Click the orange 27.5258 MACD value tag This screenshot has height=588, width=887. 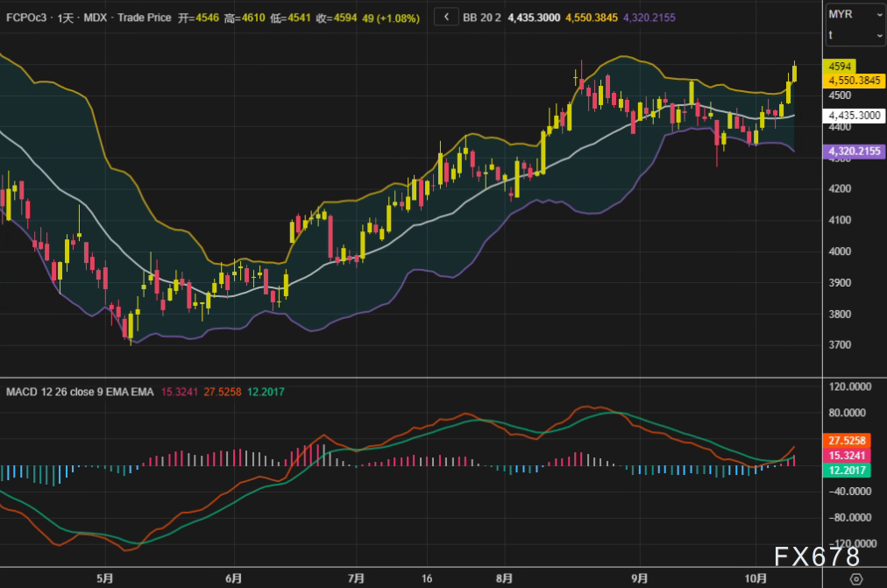click(x=848, y=441)
